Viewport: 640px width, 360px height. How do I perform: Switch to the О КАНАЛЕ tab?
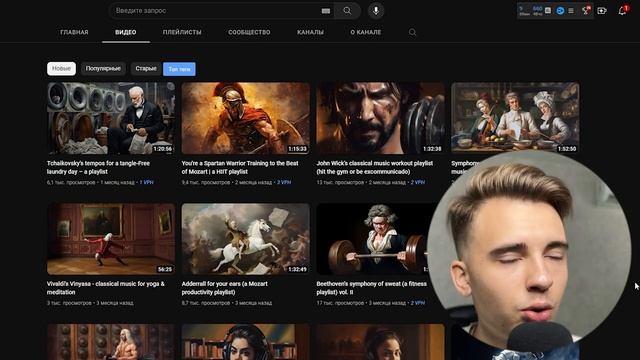click(366, 32)
